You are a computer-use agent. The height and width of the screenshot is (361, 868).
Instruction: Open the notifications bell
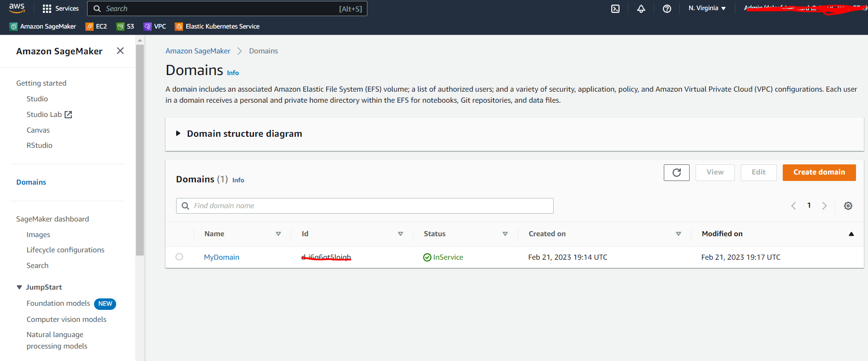click(x=641, y=9)
